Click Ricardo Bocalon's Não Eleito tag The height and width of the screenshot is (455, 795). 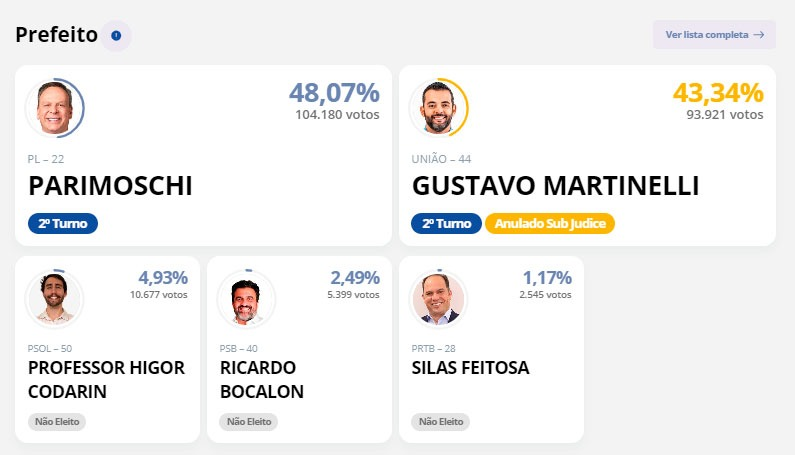tap(248, 422)
